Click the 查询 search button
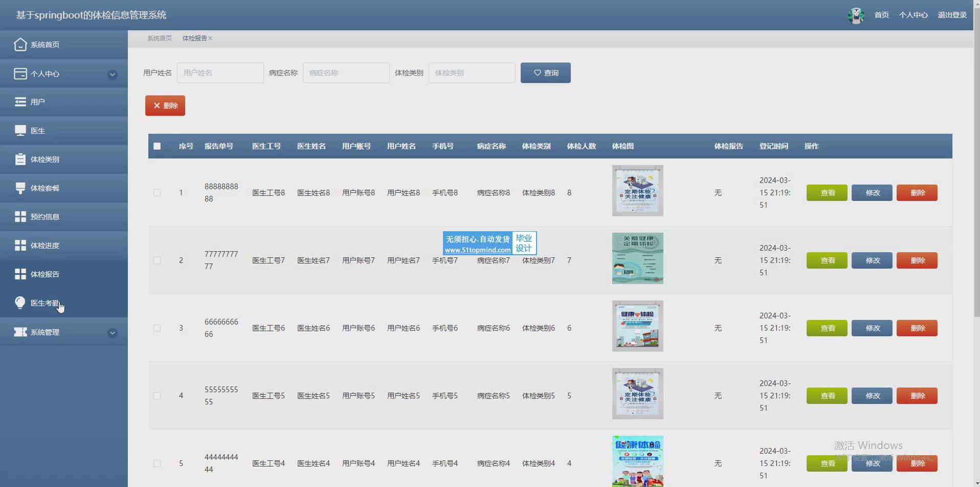Screen dimensions: 980x487 tap(546, 73)
